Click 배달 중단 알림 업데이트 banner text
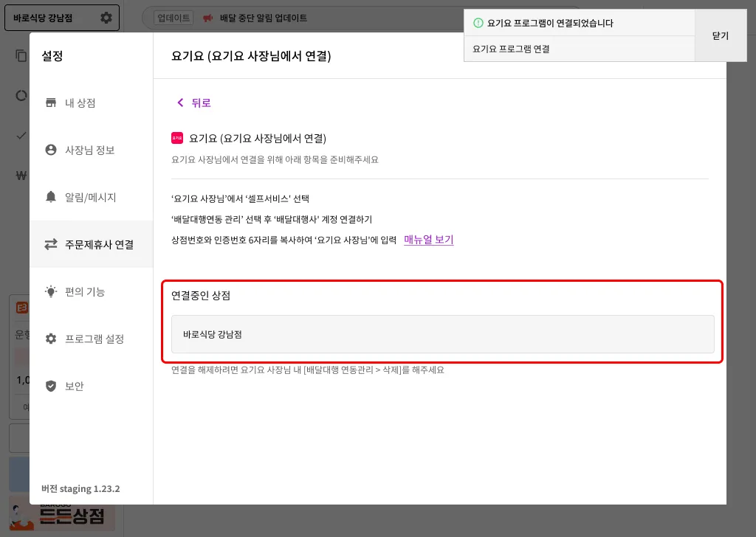The height and width of the screenshot is (537, 756). 264,18
